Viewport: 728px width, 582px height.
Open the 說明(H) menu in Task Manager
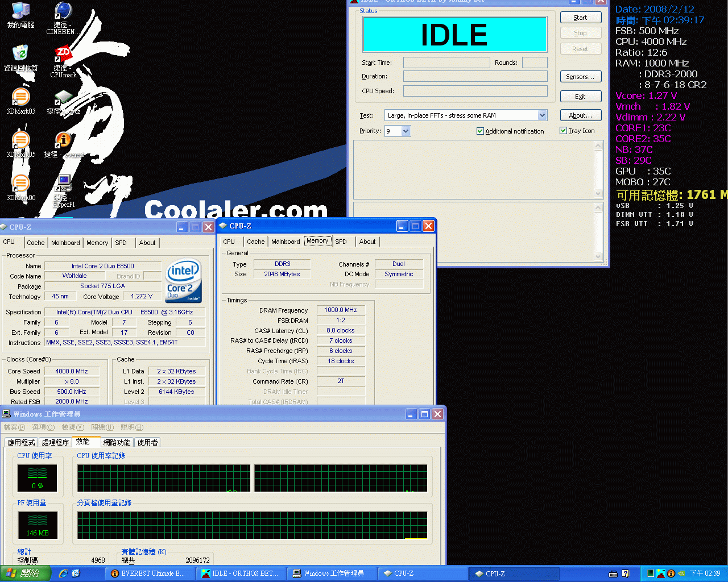(132, 427)
